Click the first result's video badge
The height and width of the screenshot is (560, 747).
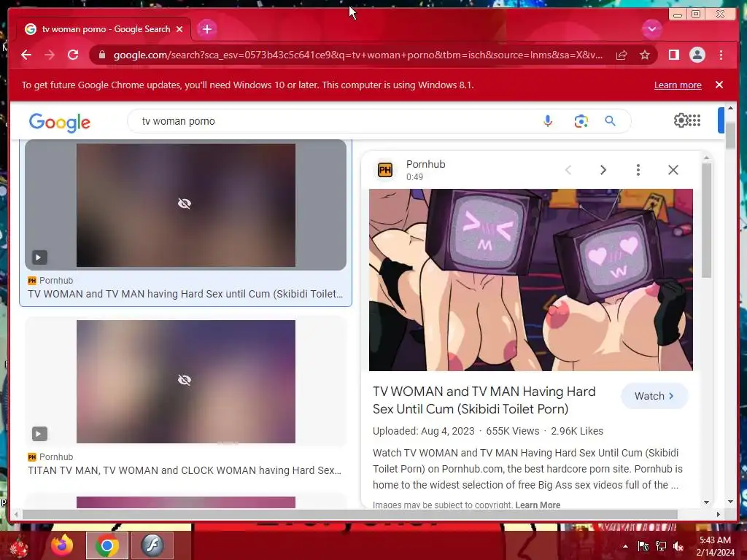39,257
